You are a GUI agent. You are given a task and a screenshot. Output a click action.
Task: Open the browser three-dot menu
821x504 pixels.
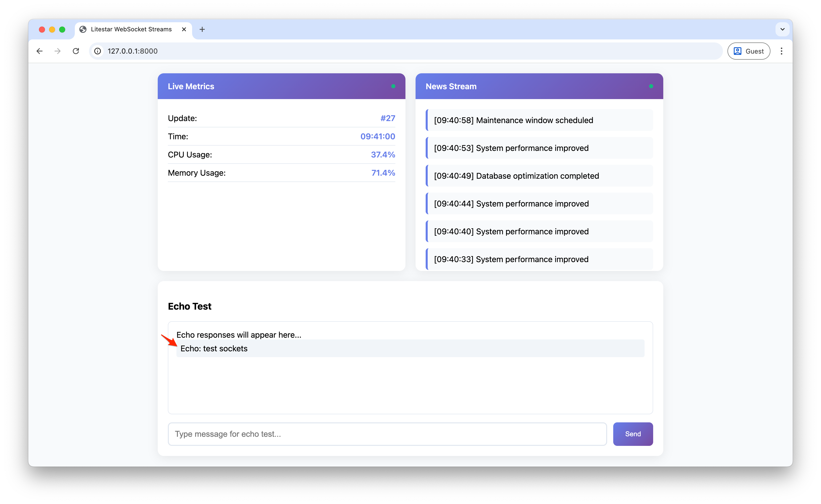pos(781,51)
